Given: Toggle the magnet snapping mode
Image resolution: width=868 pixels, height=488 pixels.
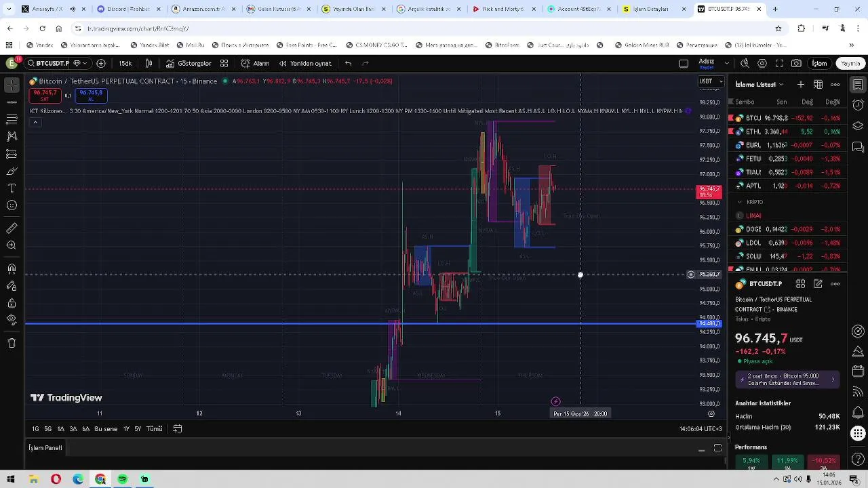Looking at the screenshot, I should [x=12, y=269].
